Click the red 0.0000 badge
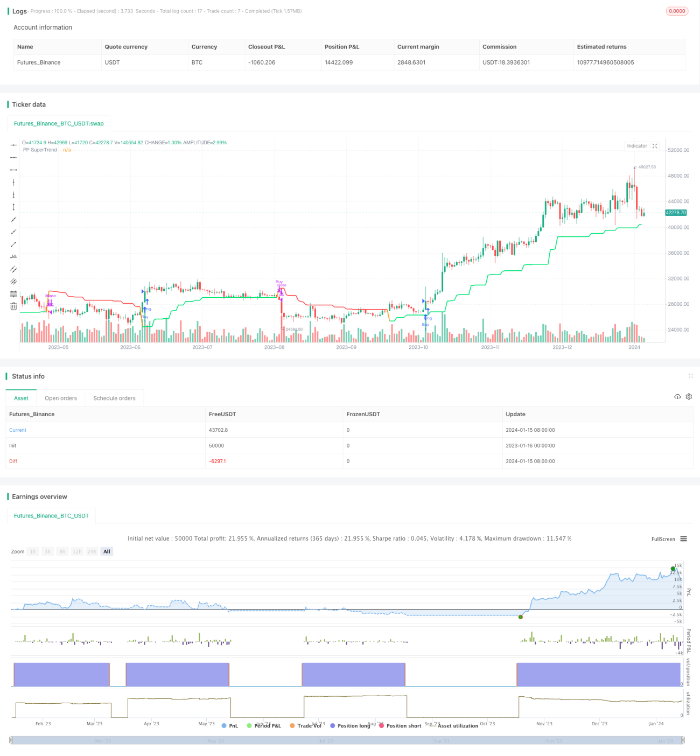 (677, 11)
